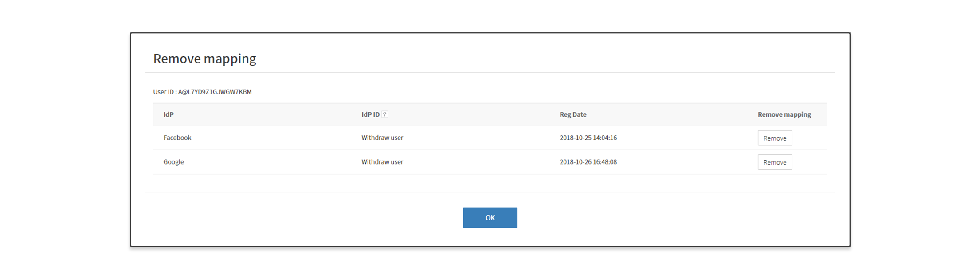Click the Remove mapping dialog title
980x279 pixels.
coord(205,59)
